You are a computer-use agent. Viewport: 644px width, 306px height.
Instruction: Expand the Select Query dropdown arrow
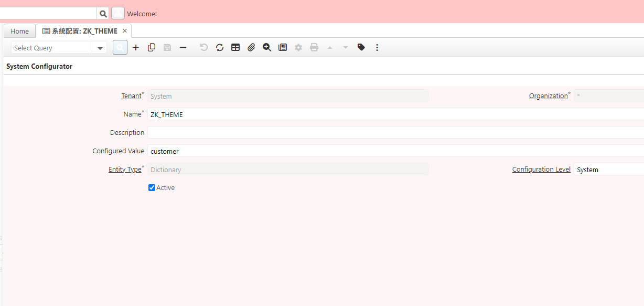[100, 48]
